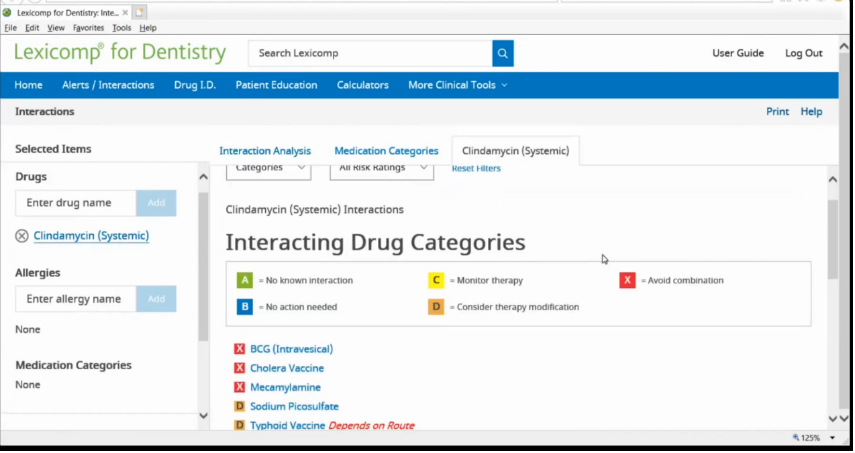The width and height of the screenshot is (855, 453).
Task: Click Log Out
Action: click(x=803, y=53)
